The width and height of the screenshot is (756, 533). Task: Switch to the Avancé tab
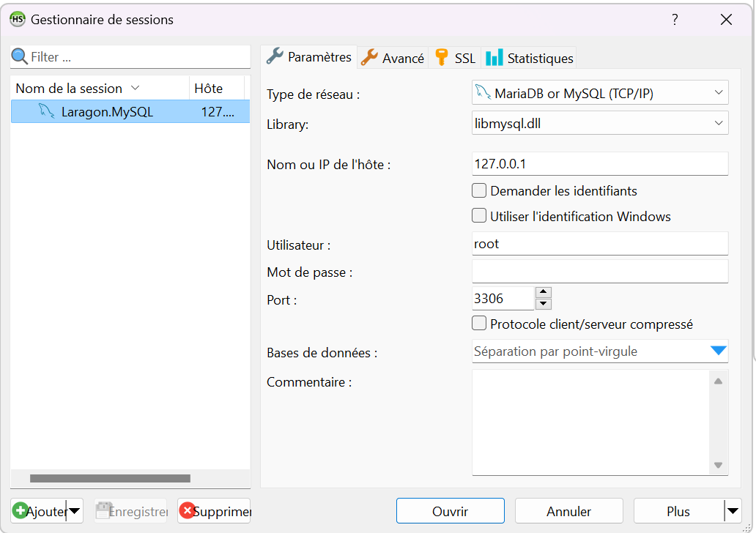click(x=393, y=58)
